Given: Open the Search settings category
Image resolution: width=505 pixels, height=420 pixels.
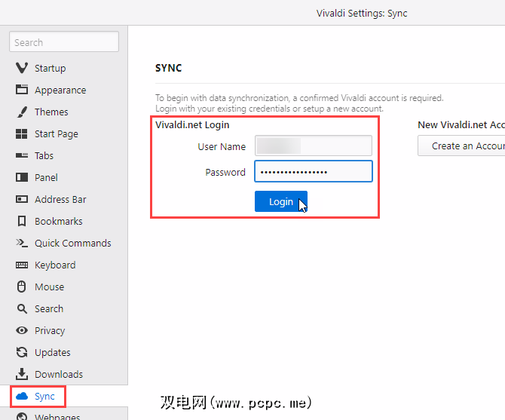Looking at the screenshot, I should pyautogui.click(x=49, y=309).
